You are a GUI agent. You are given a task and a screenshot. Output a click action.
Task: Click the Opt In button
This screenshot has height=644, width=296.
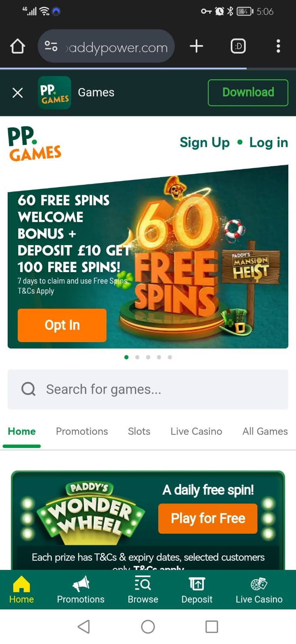(x=62, y=325)
